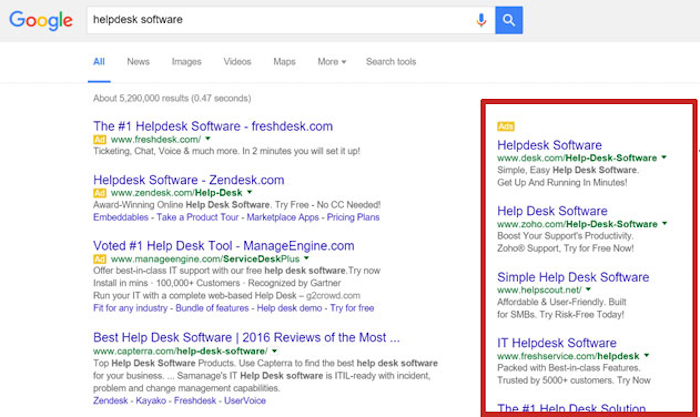Click the blue magnifier search button
Image resolution: width=700 pixels, height=417 pixels.
pos(508,20)
